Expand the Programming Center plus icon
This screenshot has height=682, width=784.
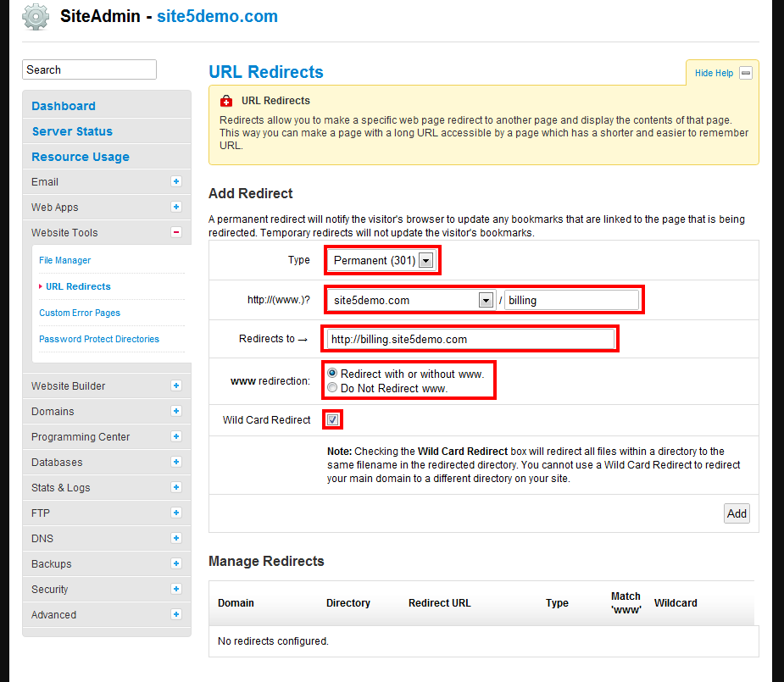coord(176,436)
